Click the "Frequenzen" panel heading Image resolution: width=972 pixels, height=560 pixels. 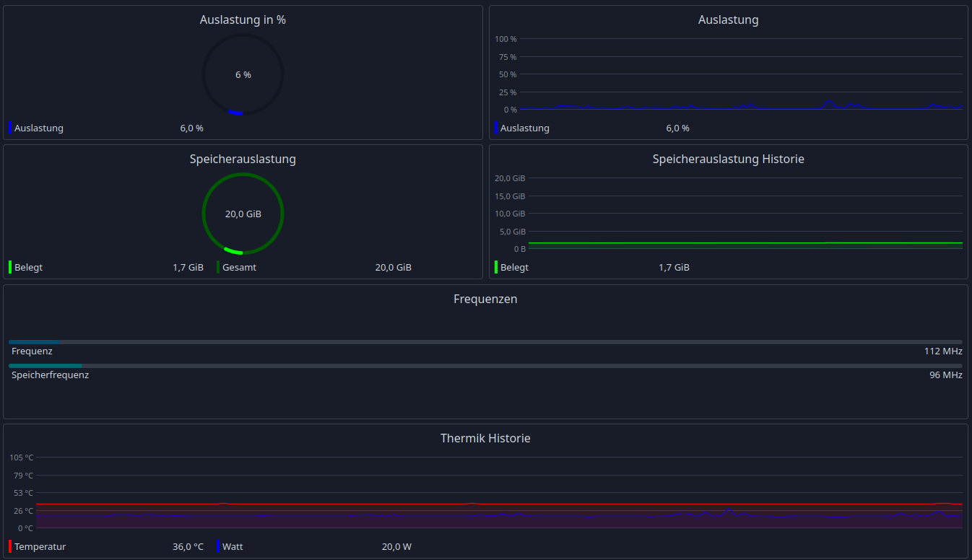[x=485, y=299]
